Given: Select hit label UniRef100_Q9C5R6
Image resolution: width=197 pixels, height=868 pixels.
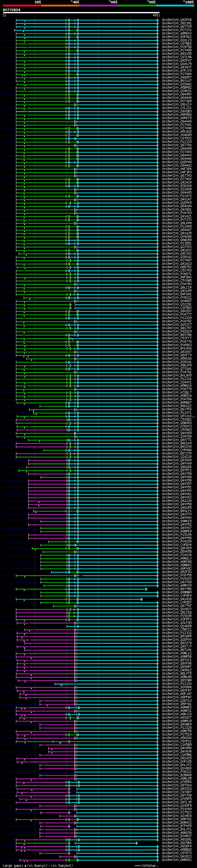Looking at the screenshot, I should [177, 843].
